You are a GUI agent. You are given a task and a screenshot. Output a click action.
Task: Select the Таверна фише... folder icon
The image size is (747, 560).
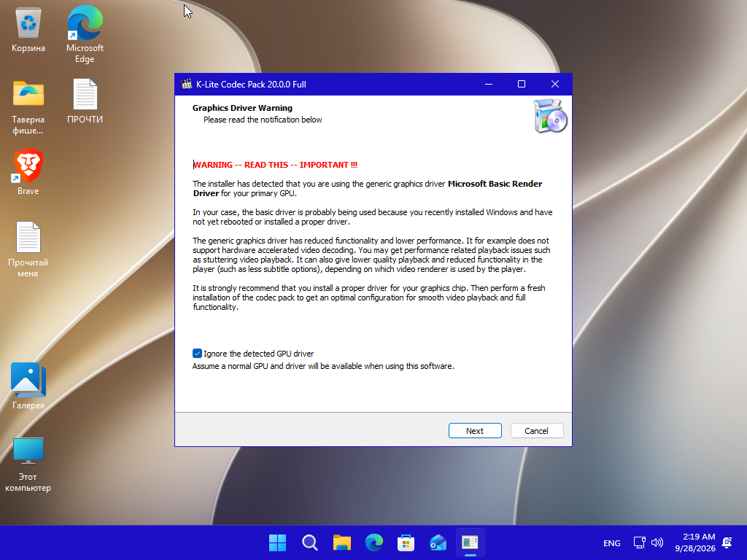28,107
